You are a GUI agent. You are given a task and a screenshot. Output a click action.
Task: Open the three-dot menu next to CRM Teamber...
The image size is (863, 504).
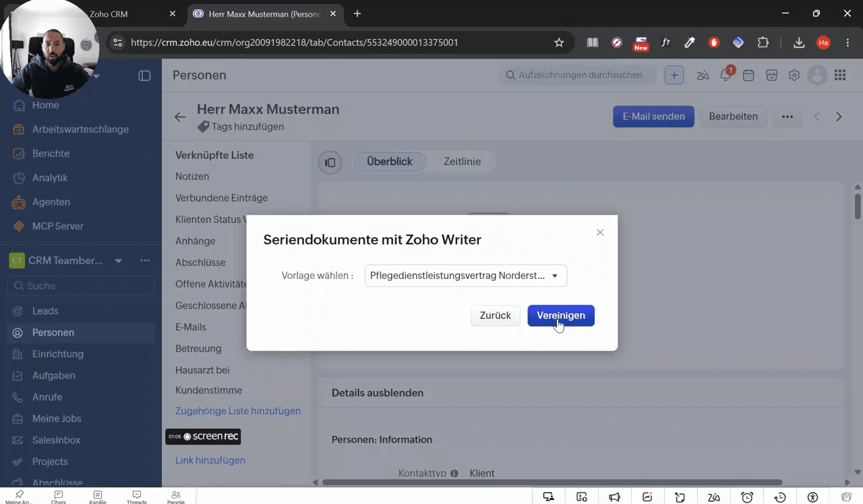tap(145, 261)
